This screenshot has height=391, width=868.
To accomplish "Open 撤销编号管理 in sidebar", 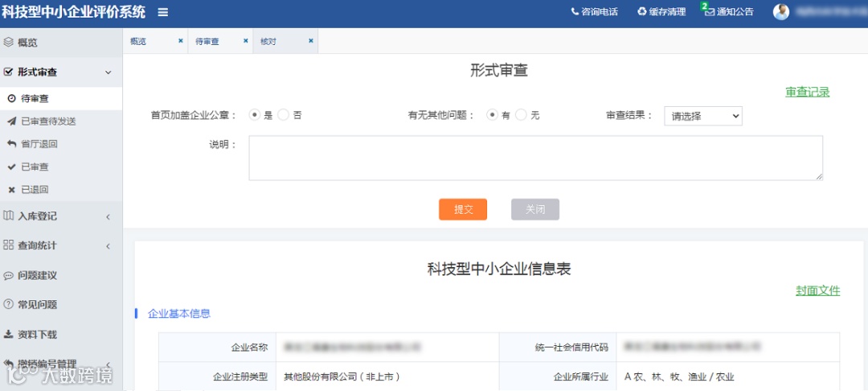I will [x=61, y=364].
